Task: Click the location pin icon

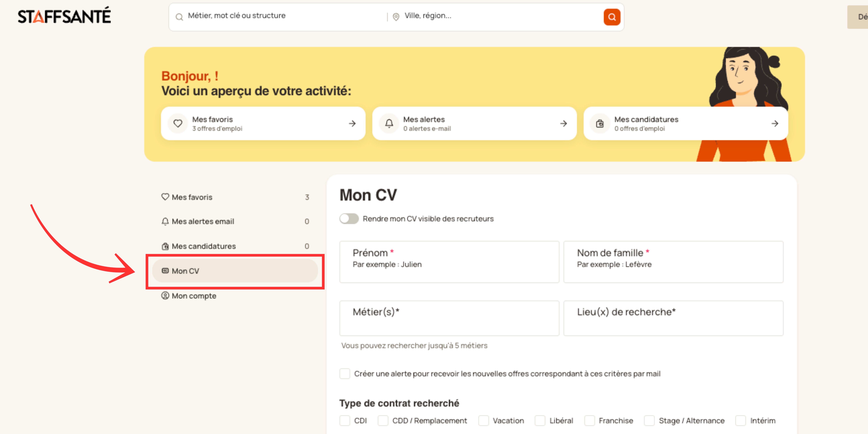Action: pos(396,17)
